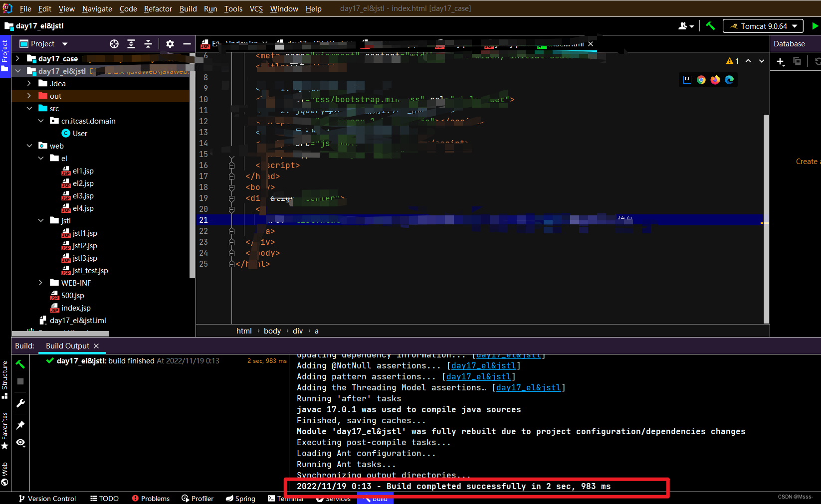Click the editor vertical scrollbar

766,218
